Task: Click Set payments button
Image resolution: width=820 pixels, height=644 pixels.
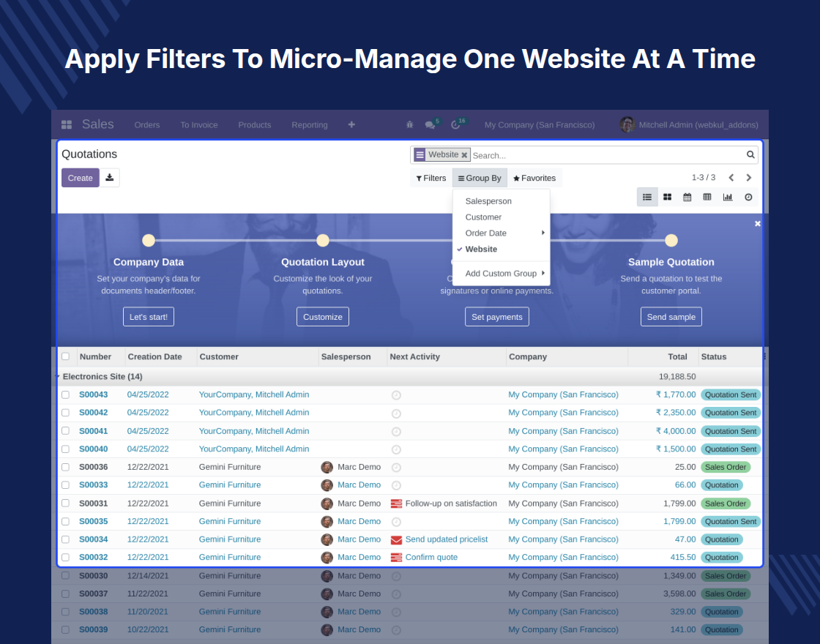Action: 497,317
